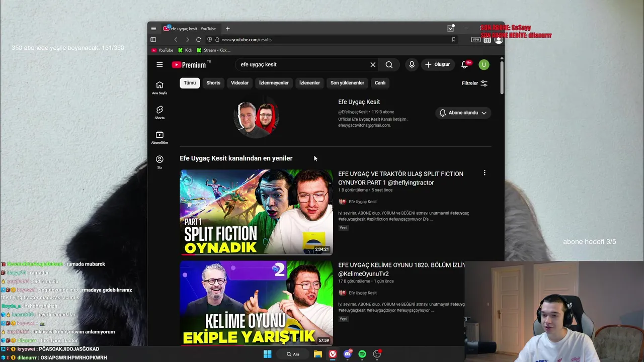Screen dimensions: 644x362
Task: Play the Kelime Oyunu Ekiple Yarıştık thumbnail
Action: point(256,303)
